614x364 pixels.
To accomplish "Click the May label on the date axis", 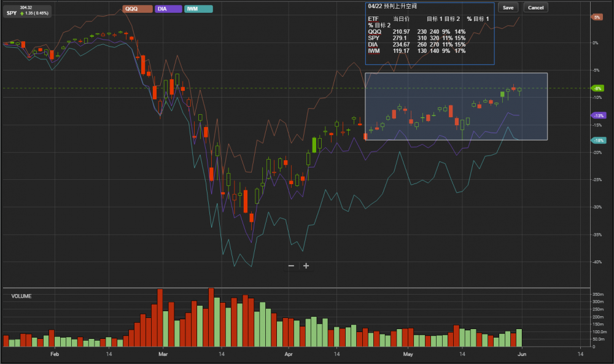I will pos(408,354).
